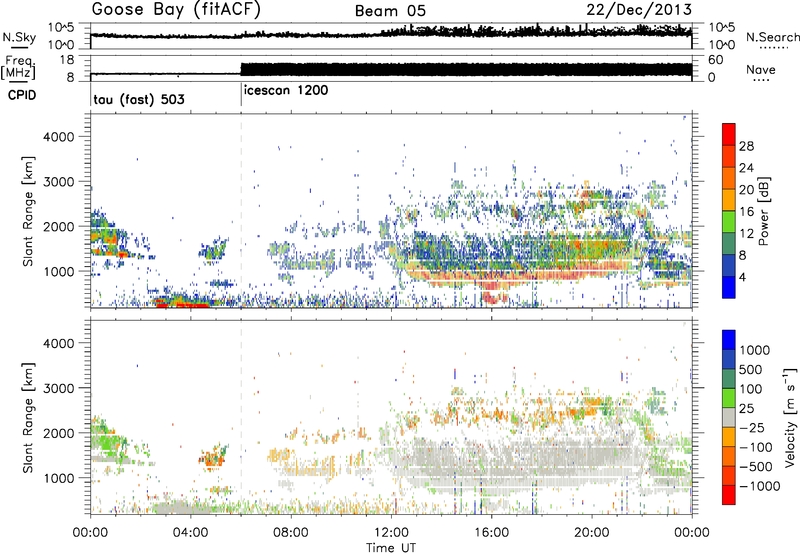Click the 'Freq. [MHz]' axis label
Screen dimensions: 800x554
(x=18, y=68)
